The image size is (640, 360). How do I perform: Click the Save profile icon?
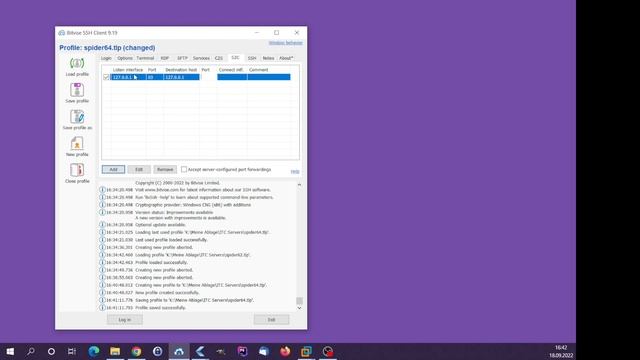(x=77, y=90)
